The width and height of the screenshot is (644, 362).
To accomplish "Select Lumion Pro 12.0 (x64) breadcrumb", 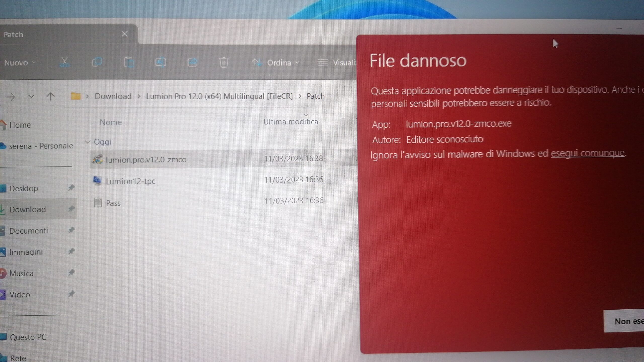I will coord(219,96).
